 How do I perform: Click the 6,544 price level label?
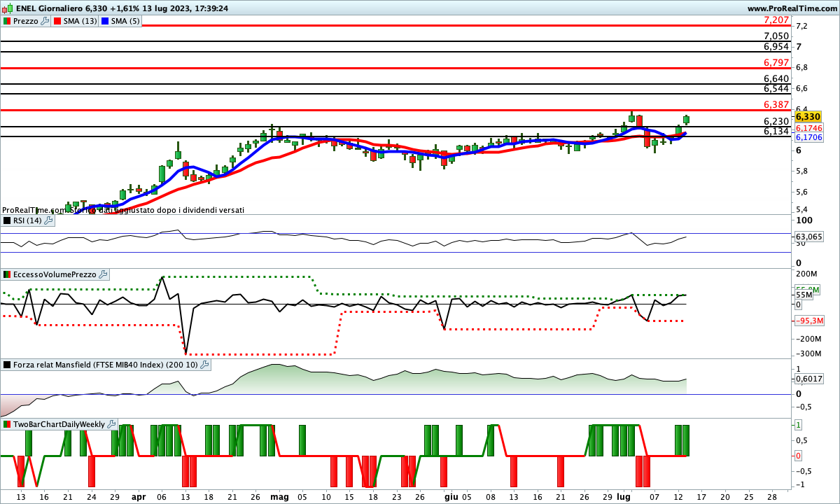click(776, 88)
